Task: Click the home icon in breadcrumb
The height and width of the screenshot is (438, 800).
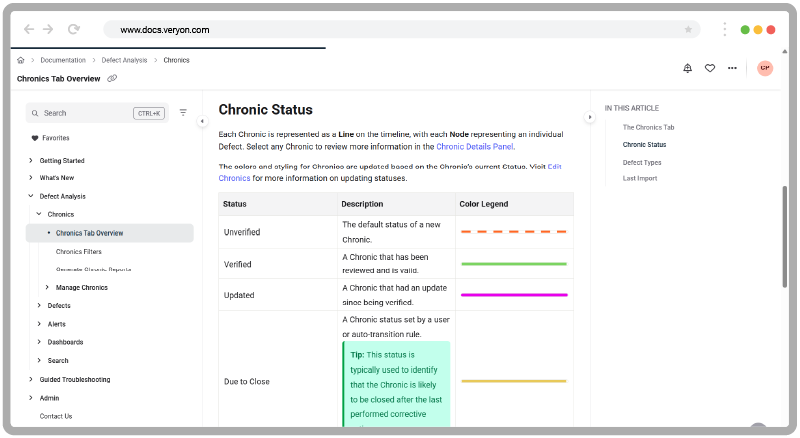Action: tap(20, 60)
